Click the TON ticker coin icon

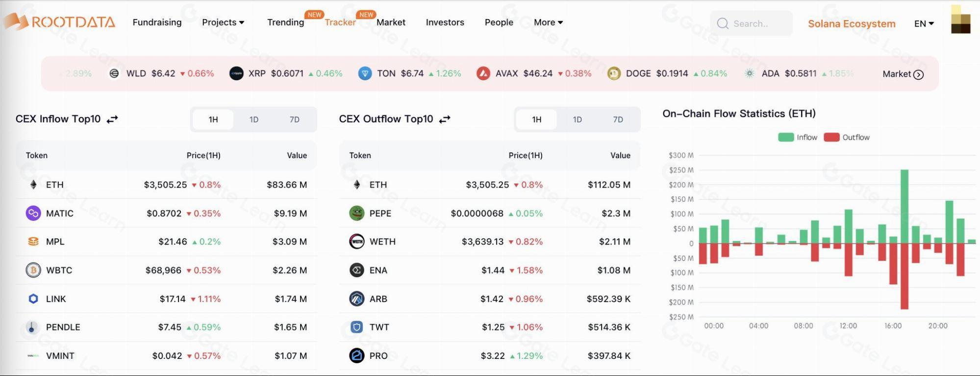pos(365,74)
